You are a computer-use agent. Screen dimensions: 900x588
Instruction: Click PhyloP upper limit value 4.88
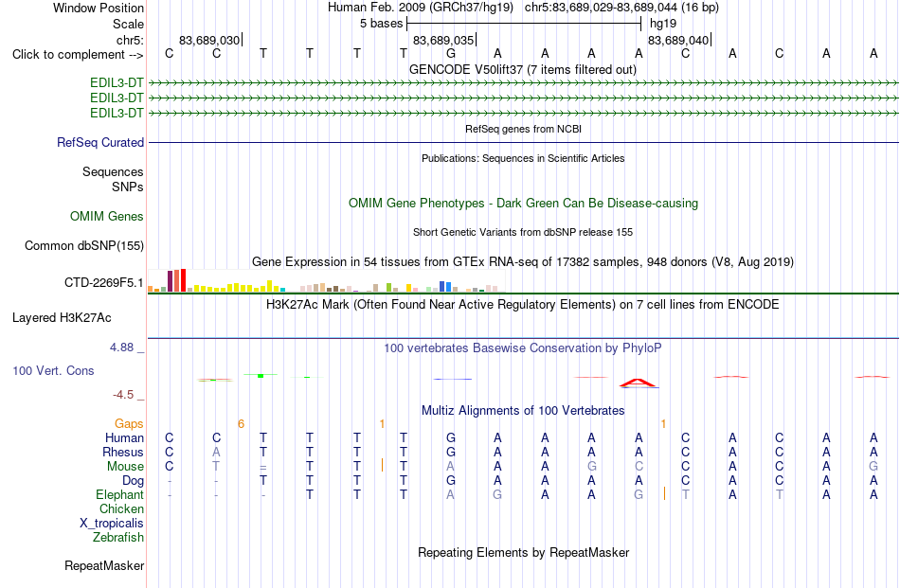(x=121, y=347)
